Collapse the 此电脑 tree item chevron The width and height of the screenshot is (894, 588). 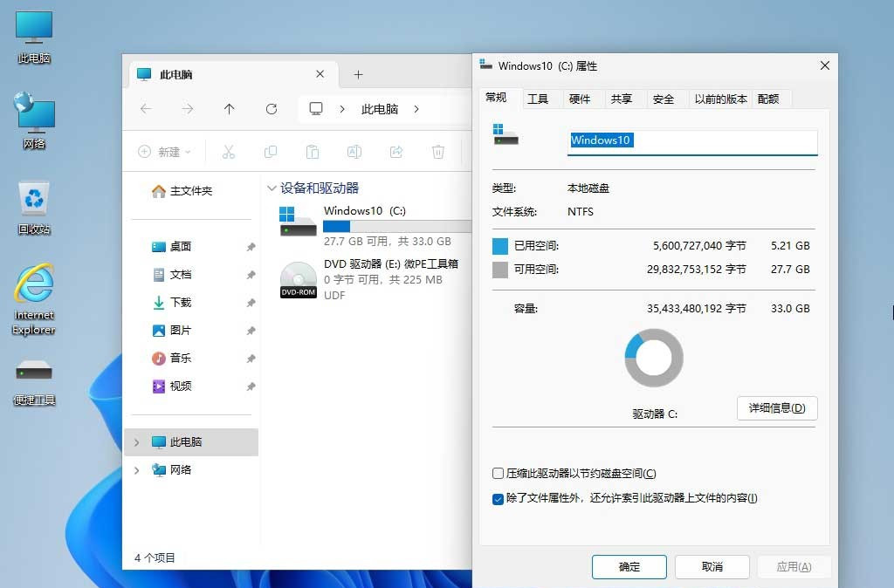point(136,442)
